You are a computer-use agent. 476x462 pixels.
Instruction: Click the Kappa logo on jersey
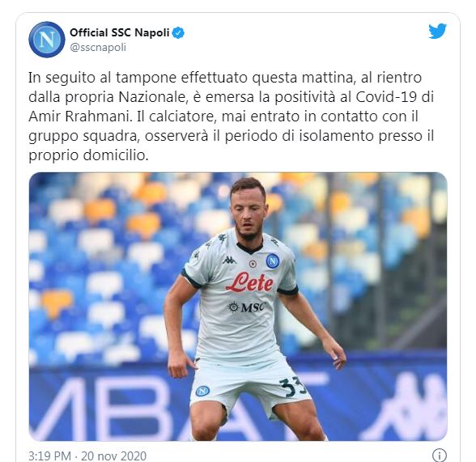coord(229,261)
